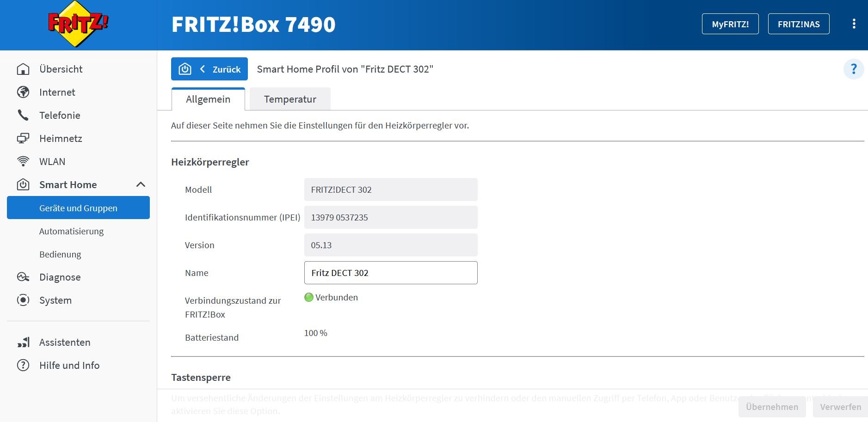
Task: Click the Tastensperre section heading
Action: 201,377
